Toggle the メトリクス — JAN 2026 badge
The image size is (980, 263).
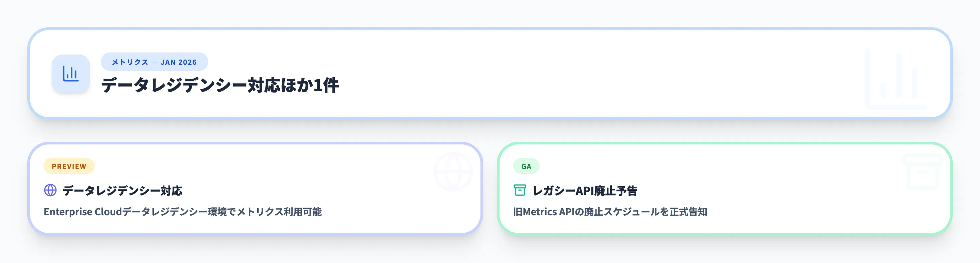(154, 62)
